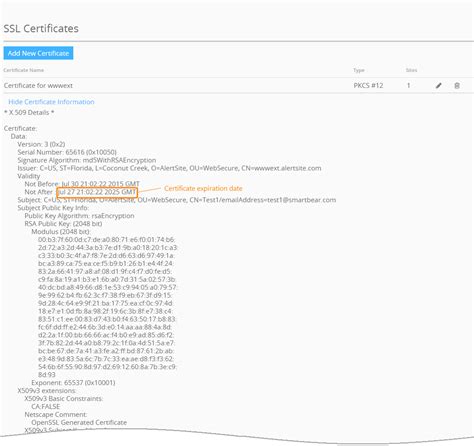This screenshot has width=474, height=446.
Task: Click the Add New Certificate button
Action: (38, 53)
